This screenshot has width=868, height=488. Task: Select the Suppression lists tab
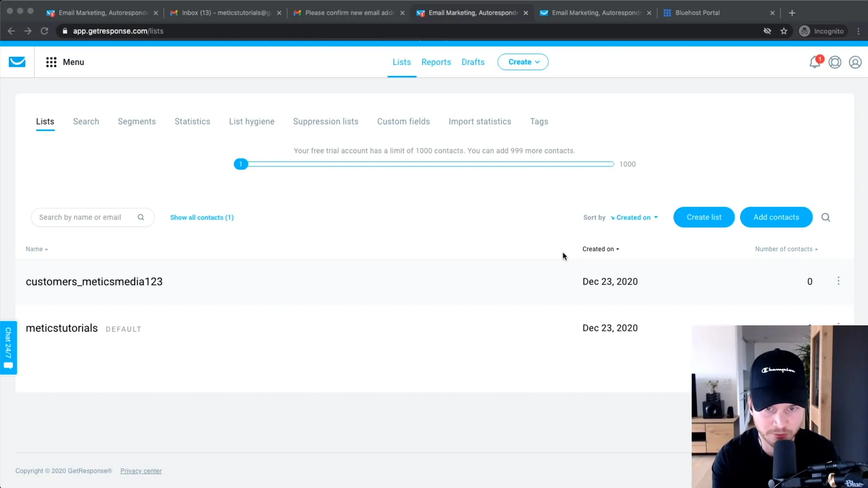click(x=325, y=122)
